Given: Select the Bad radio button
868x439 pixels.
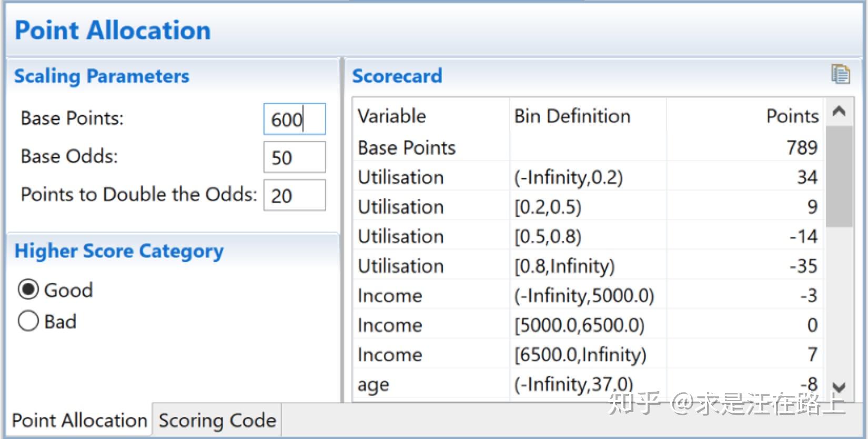Looking at the screenshot, I should click(x=28, y=321).
